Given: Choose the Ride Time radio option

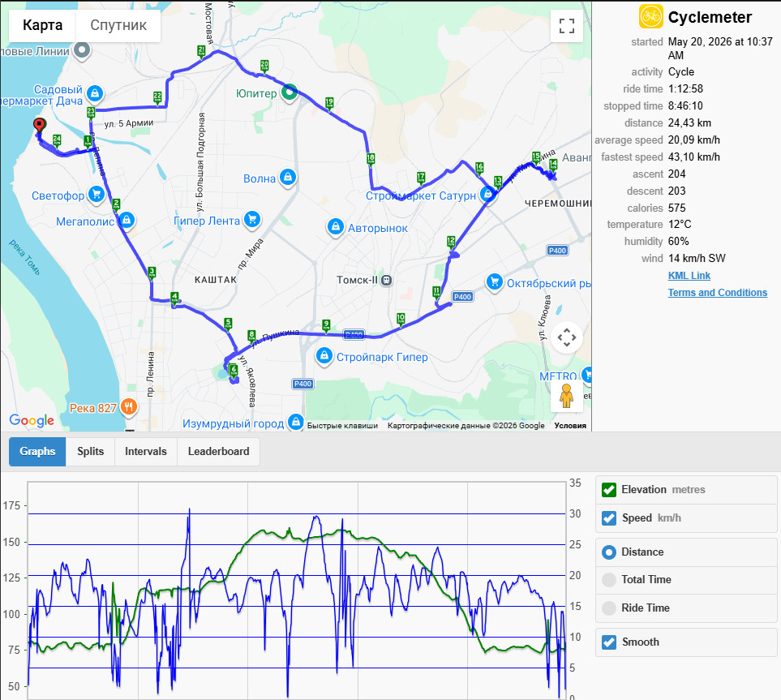Looking at the screenshot, I should coord(609,608).
